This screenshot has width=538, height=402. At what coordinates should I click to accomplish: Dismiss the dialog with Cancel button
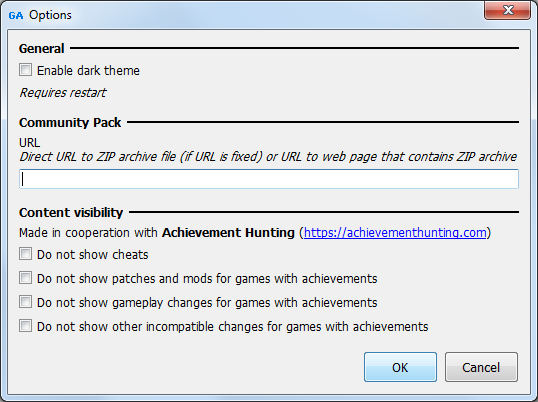[x=481, y=367]
